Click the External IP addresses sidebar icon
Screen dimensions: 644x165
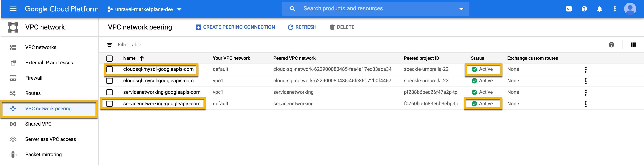pyautogui.click(x=13, y=63)
